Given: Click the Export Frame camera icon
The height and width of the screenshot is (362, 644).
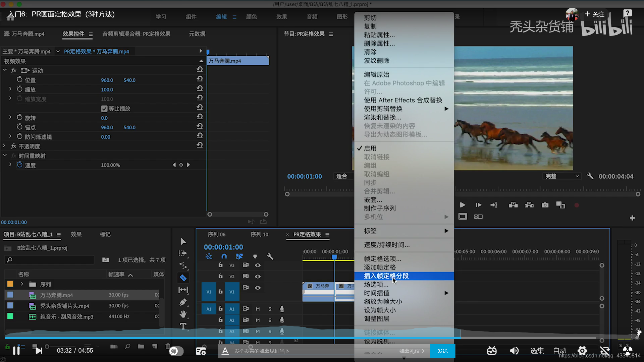Looking at the screenshot, I should [545, 205].
